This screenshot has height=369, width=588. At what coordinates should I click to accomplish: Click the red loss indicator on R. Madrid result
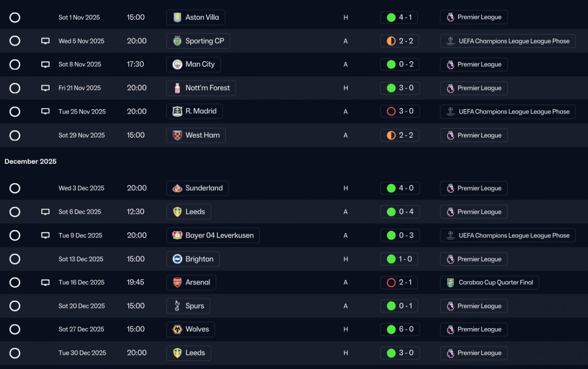tap(391, 112)
